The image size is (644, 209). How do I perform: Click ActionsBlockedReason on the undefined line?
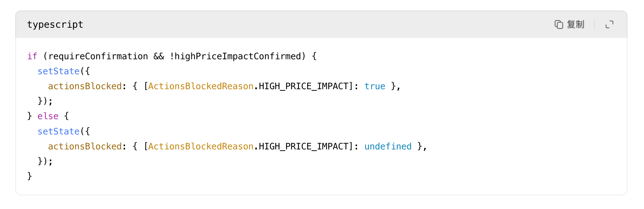[201, 147]
